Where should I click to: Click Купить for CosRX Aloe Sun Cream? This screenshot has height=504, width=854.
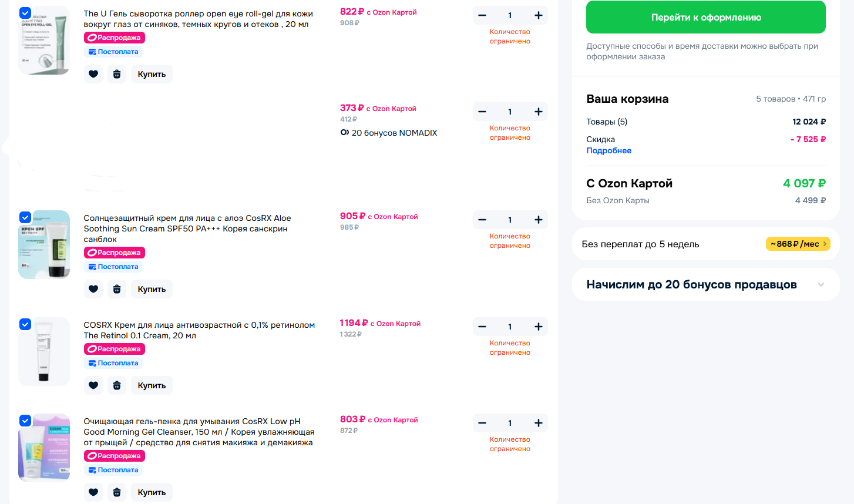[152, 289]
